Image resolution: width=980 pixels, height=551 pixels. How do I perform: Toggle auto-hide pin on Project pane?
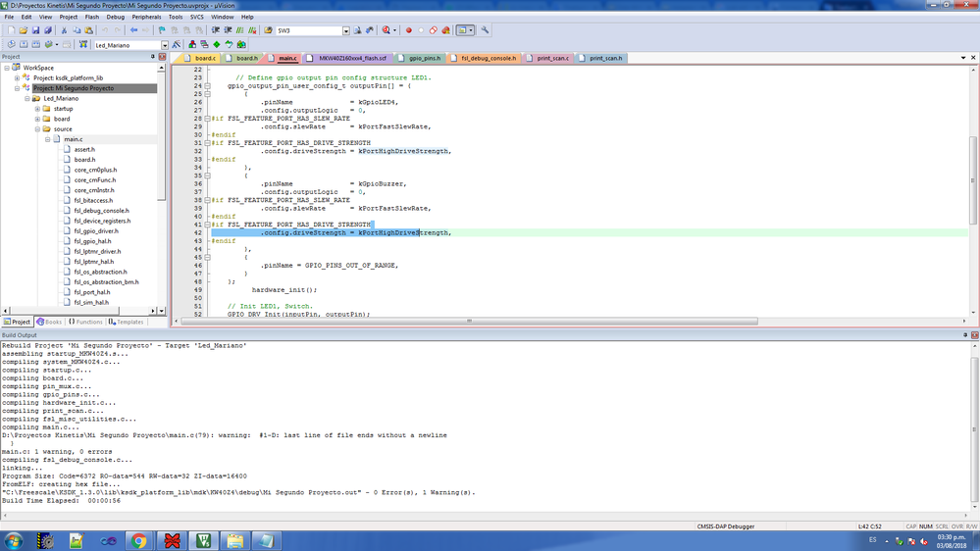[152, 56]
